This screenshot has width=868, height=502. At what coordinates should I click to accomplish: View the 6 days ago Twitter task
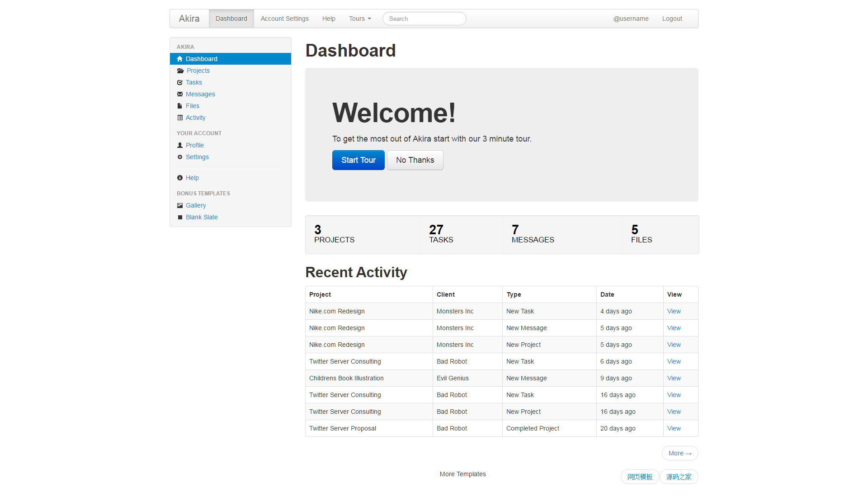(x=674, y=361)
